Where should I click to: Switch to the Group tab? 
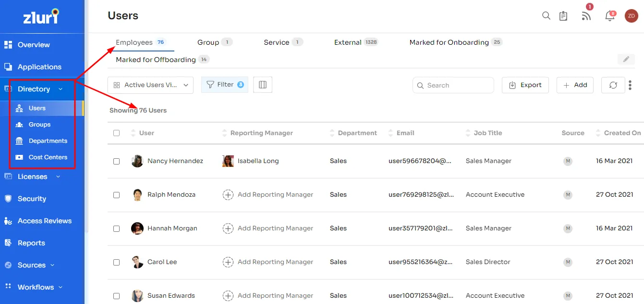click(x=215, y=42)
